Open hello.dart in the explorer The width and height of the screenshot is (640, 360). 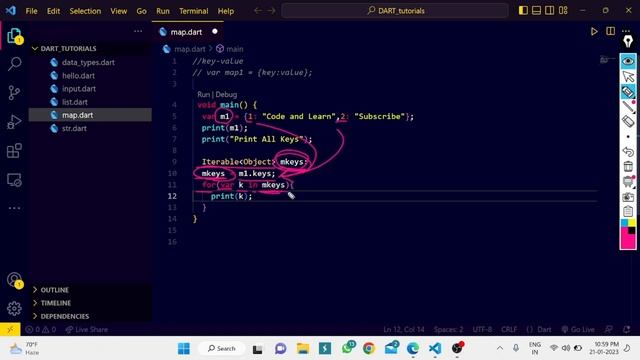pyautogui.click(x=78, y=76)
